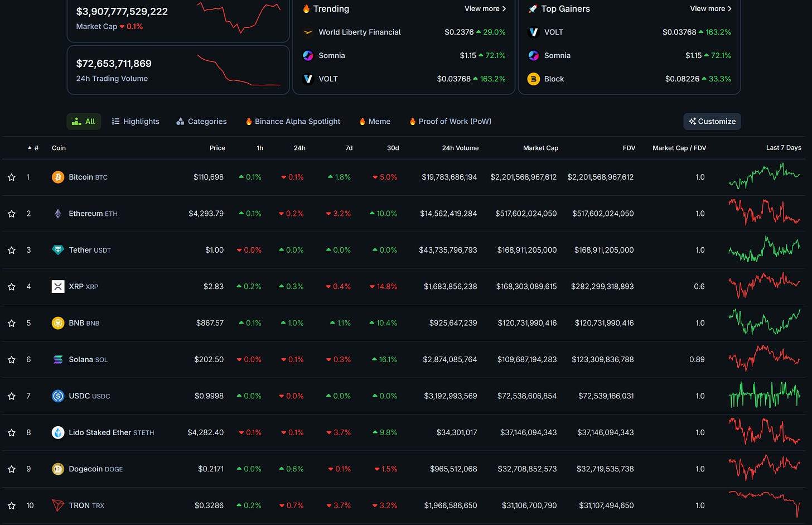Sort by Market Cap / FDV header
Screen dimensions: 812x525
(x=679, y=148)
